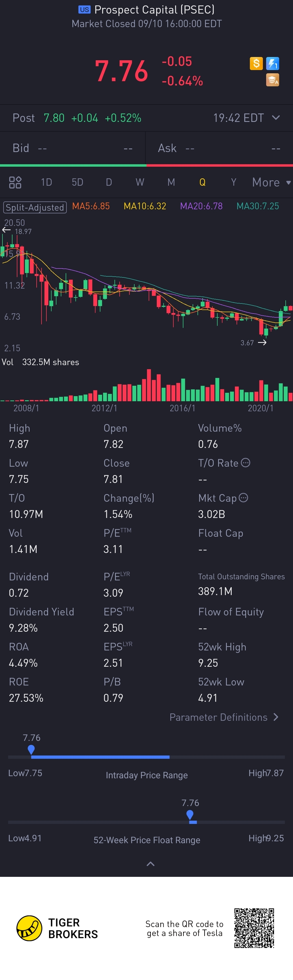Tap the 52-Week Price Range marker
Image resolution: width=293 pixels, height=980 pixels.
pos(190,814)
